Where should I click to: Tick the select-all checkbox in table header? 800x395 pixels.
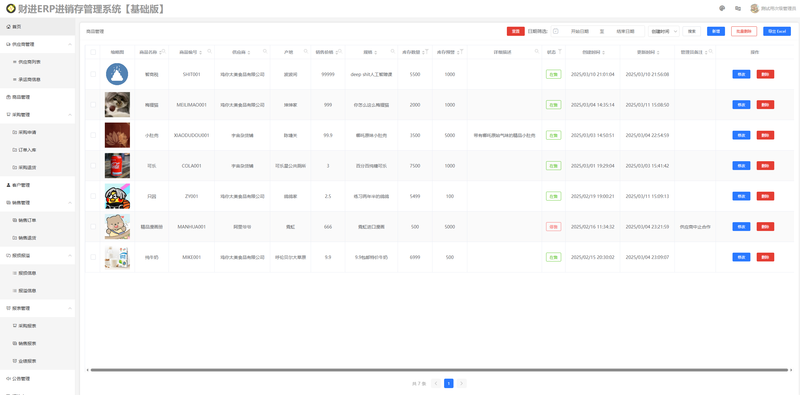[93, 52]
